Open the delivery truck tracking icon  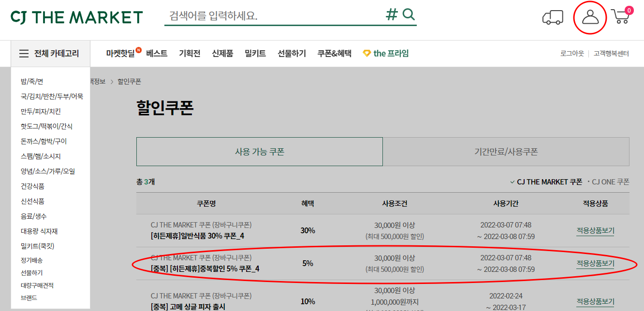click(553, 17)
